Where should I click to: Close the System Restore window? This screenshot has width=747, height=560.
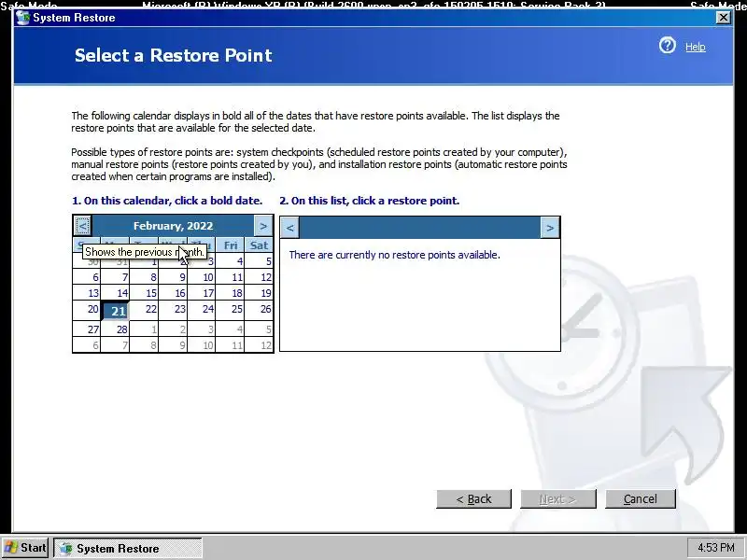pyautogui.click(x=723, y=18)
